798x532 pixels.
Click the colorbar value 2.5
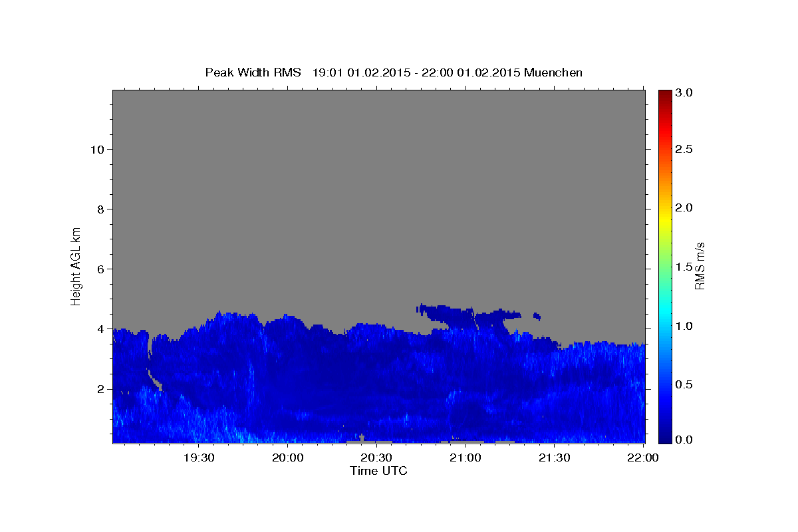point(685,150)
